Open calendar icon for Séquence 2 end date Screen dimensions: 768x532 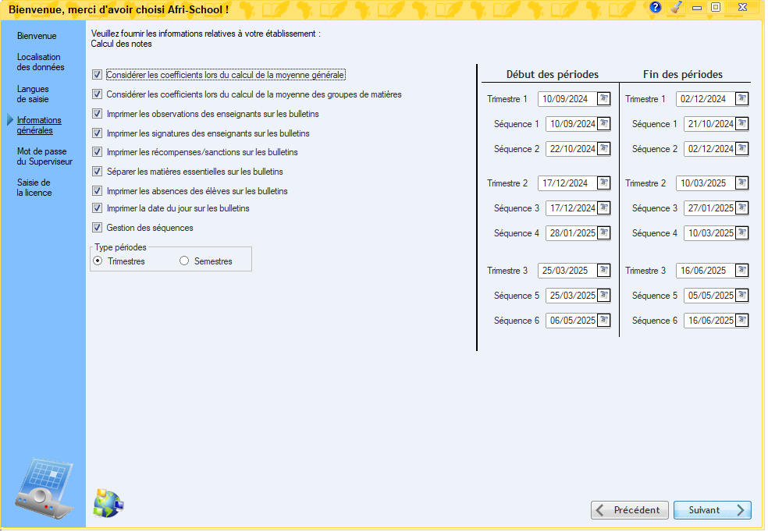click(744, 149)
